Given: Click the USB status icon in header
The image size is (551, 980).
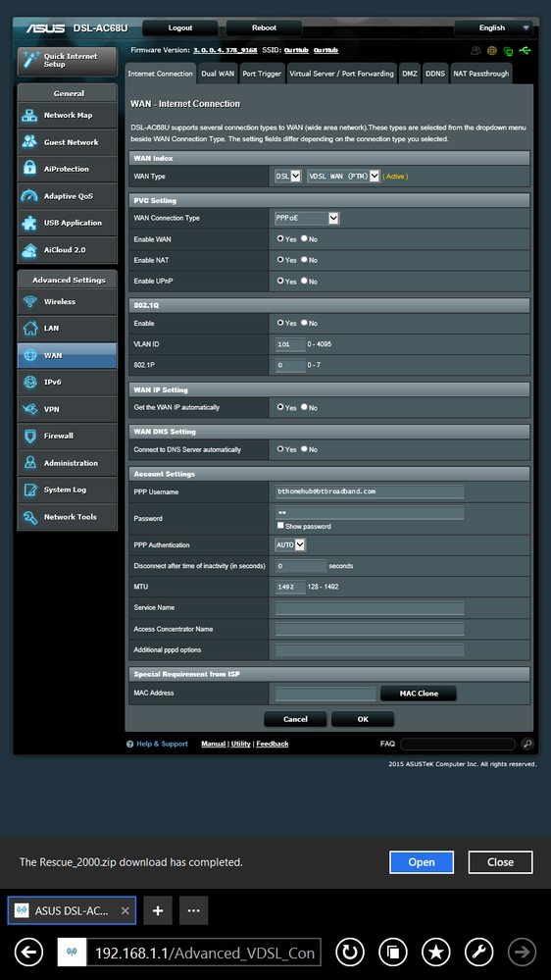Looking at the screenshot, I should [525, 51].
